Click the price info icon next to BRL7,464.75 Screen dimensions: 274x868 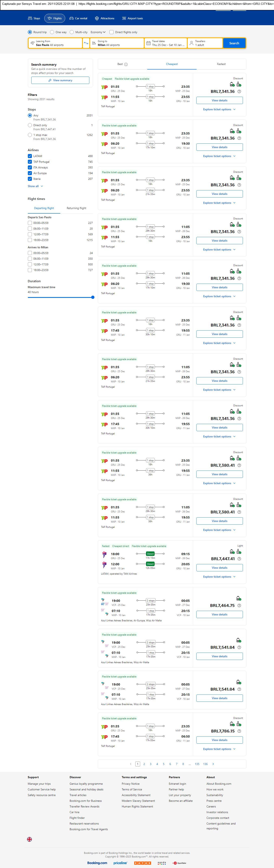(239, 605)
